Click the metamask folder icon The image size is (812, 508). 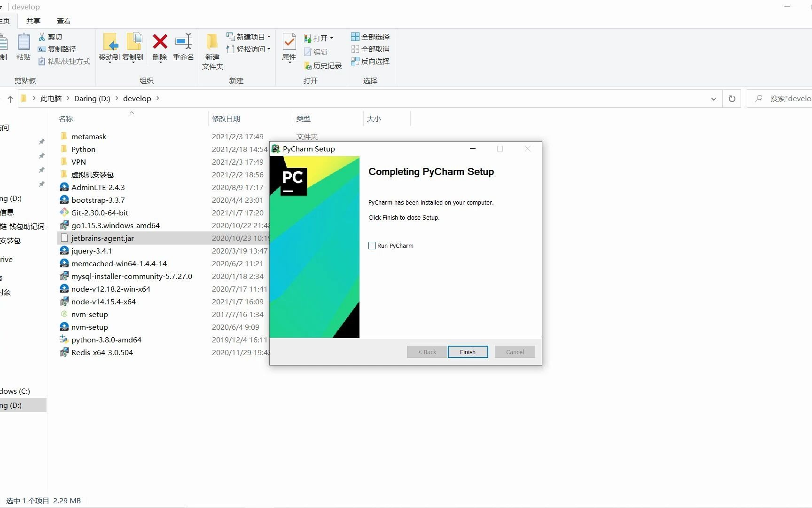(64, 136)
